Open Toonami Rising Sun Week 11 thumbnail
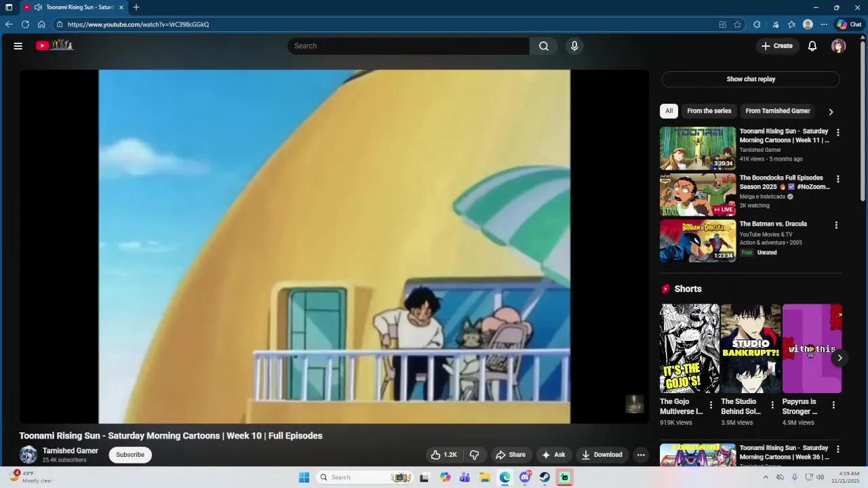868x488 pixels. (x=698, y=148)
